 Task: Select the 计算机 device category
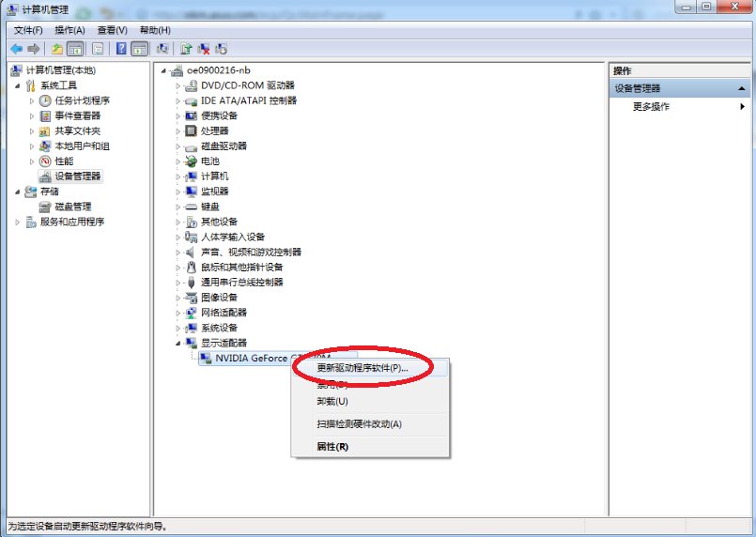(214, 176)
